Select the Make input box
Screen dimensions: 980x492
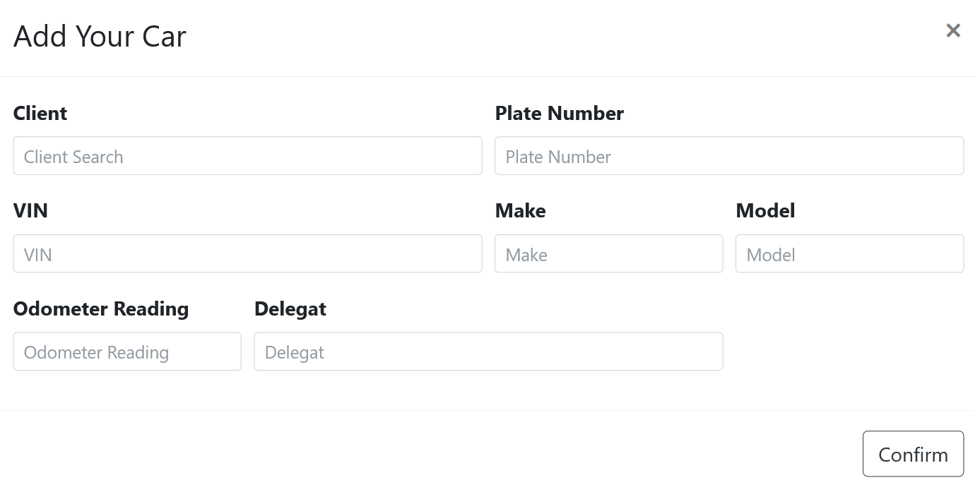609,253
